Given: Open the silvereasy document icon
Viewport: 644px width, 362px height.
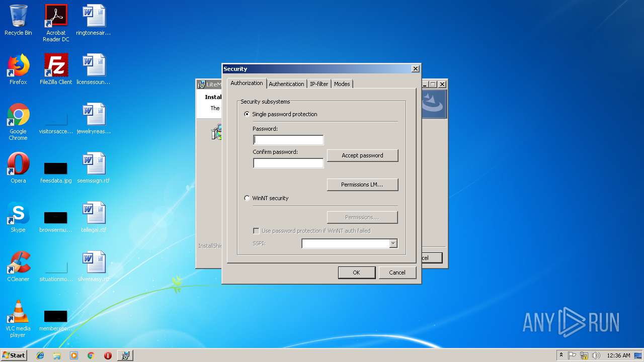Looking at the screenshot, I should point(94,266).
